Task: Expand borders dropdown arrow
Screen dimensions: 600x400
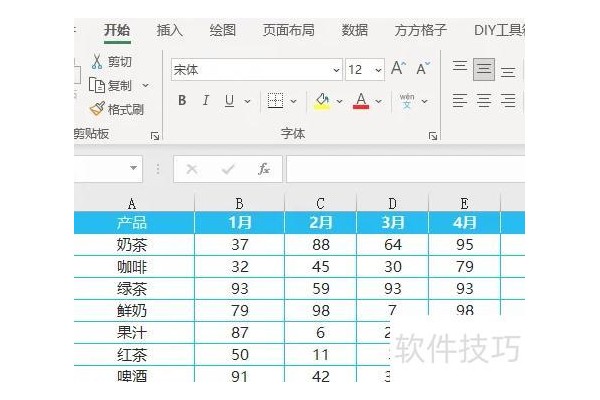Action: 293,101
